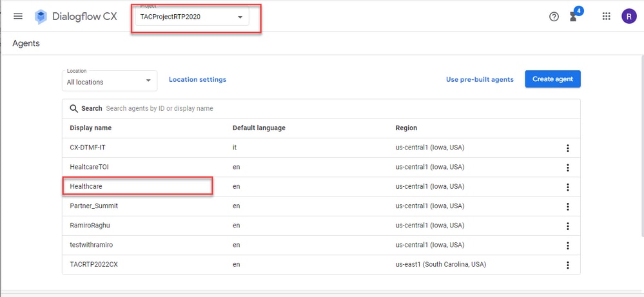The height and width of the screenshot is (297, 644).
Task: Select the testwithramiro agent
Action: 91,245
